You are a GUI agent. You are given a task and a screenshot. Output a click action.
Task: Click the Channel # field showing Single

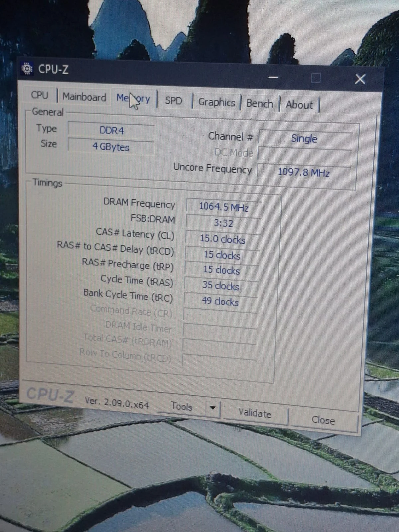point(305,138)
